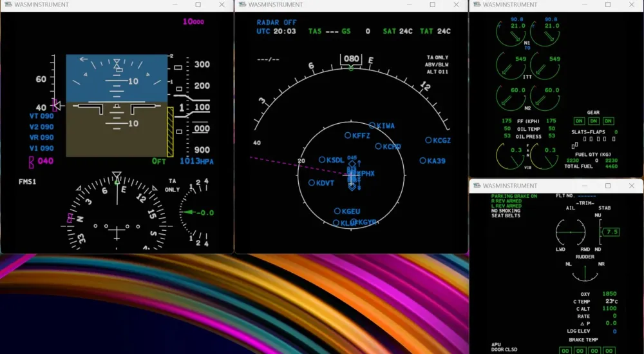Click the 0FT radio altitude readout

click(x=159, y=161)
